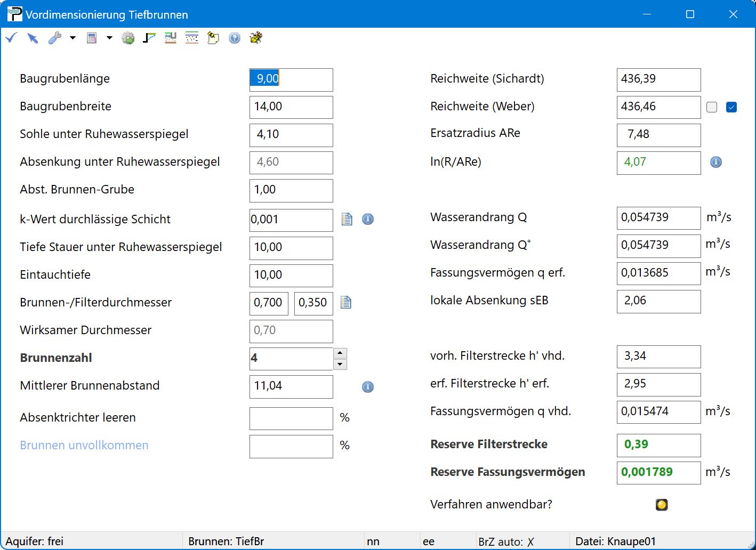Click BrZ auto in the status bar
756x550 pixels.
[505, 541]
